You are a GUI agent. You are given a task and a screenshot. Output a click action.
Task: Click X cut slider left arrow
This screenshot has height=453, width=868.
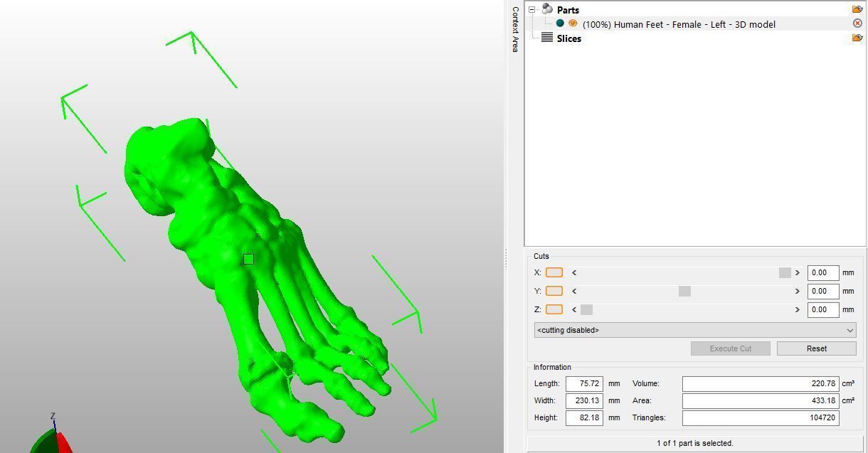click(x=574, y=272)
